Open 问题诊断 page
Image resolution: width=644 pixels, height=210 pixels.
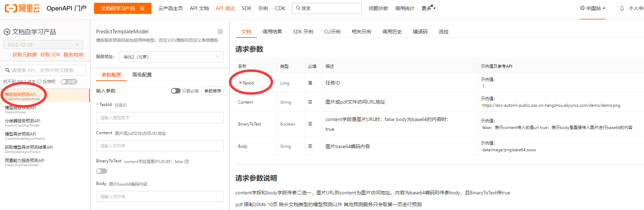pyautogui.click(x=378, y=8)
